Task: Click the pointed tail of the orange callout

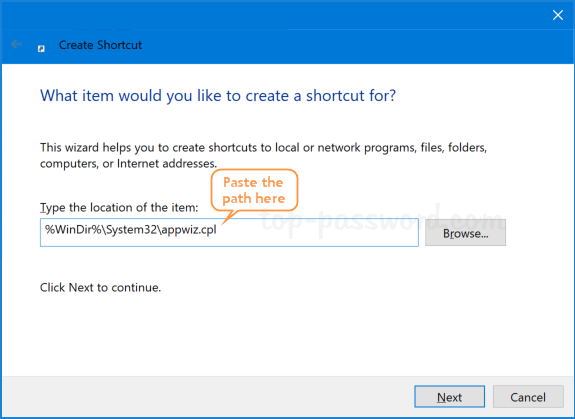Action: click(x=229, y=216)
